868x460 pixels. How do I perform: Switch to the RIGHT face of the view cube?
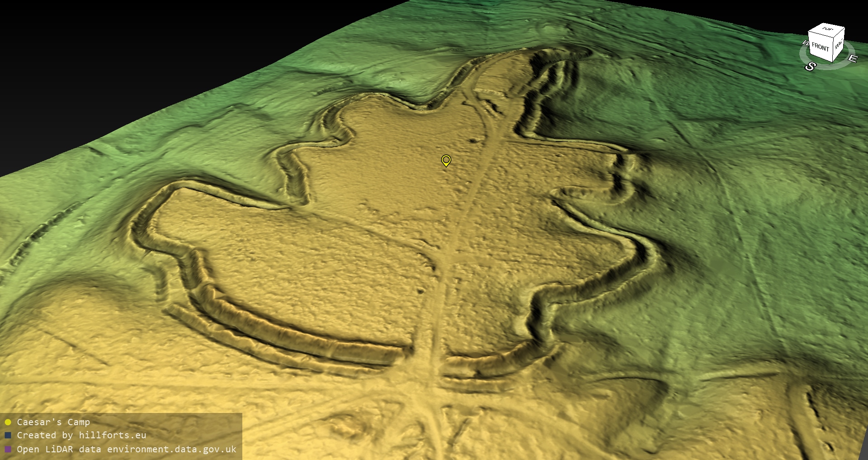pyautogui.click(x=839, y=44)
